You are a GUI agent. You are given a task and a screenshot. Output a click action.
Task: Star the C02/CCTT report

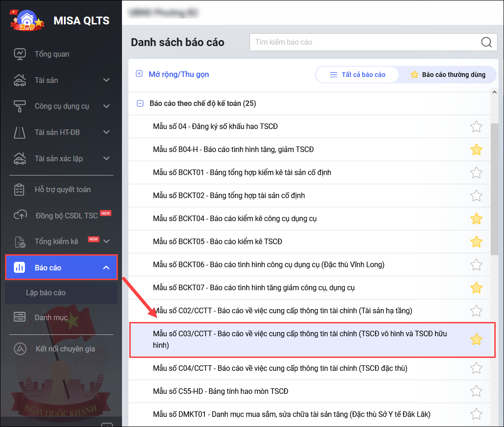476,311
